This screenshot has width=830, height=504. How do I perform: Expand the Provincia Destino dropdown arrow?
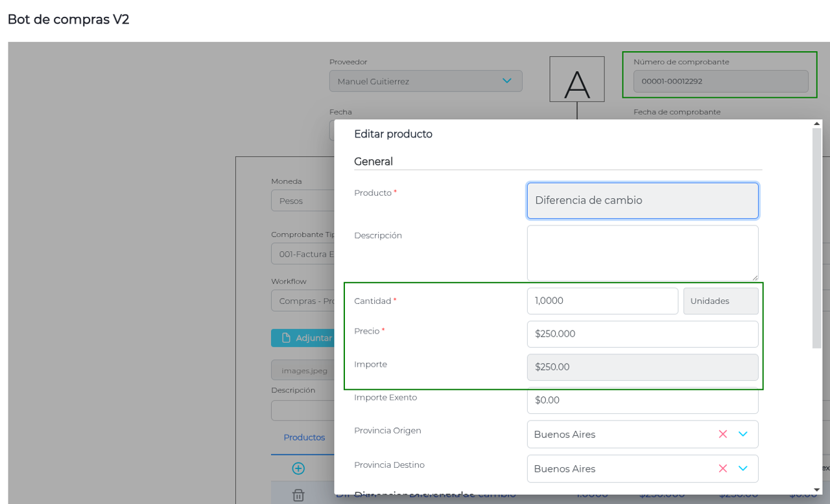point(743,468)
